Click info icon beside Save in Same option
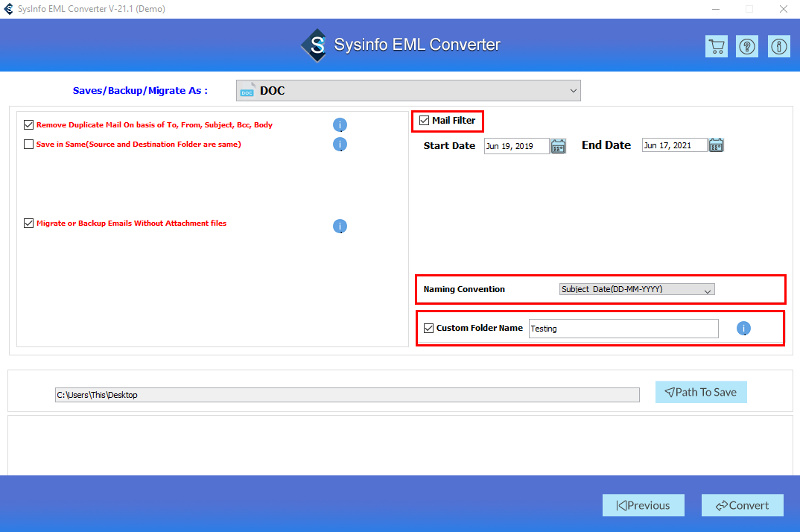This screenshot has height=532, width=800. (340, 145)
